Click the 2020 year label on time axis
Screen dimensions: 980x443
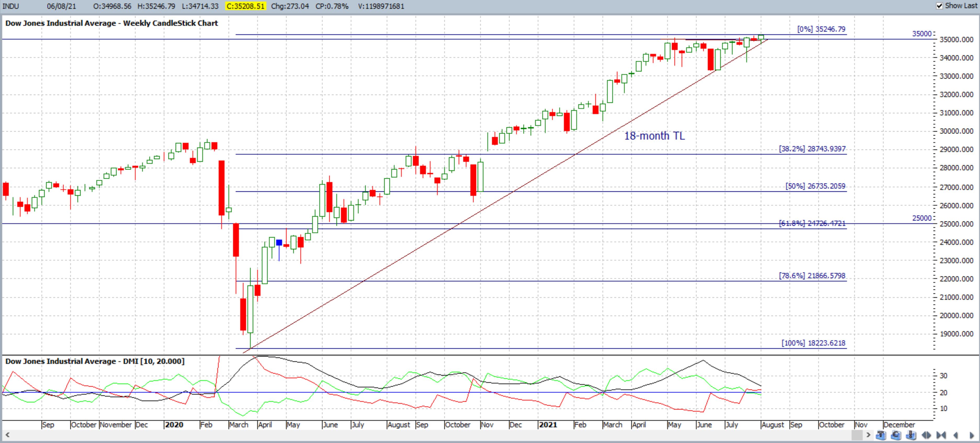pyautogui.click(x=174, y=425)
